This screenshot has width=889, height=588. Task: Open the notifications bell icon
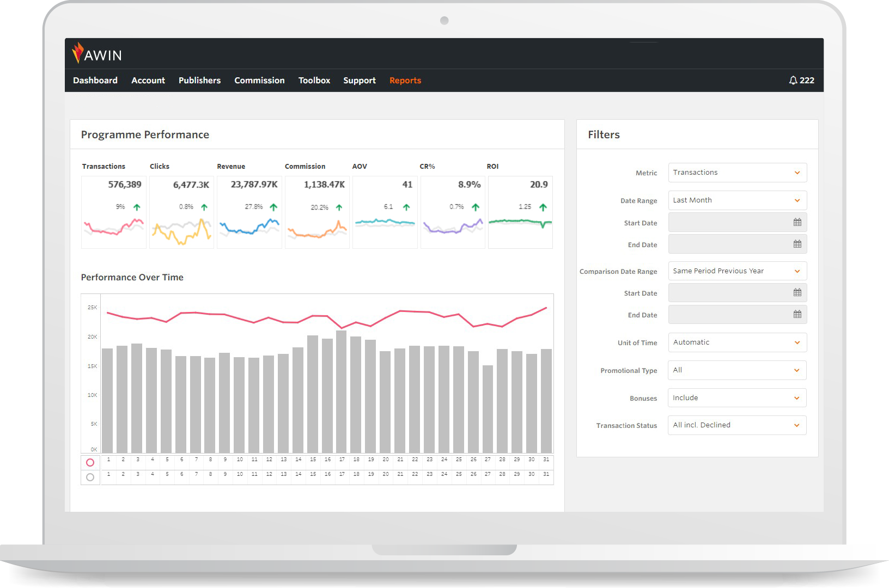click(x=793, y=81)
